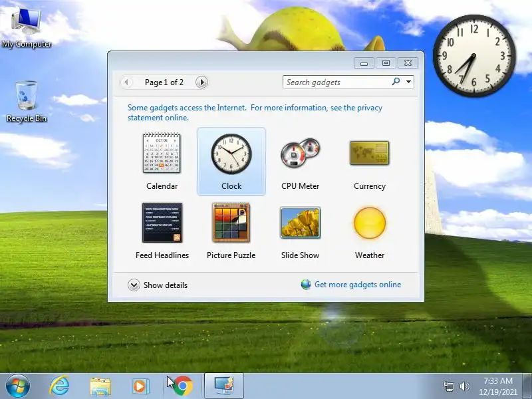Go to next gadgets page arrow
Screen dimensions: 532x399
201,82
